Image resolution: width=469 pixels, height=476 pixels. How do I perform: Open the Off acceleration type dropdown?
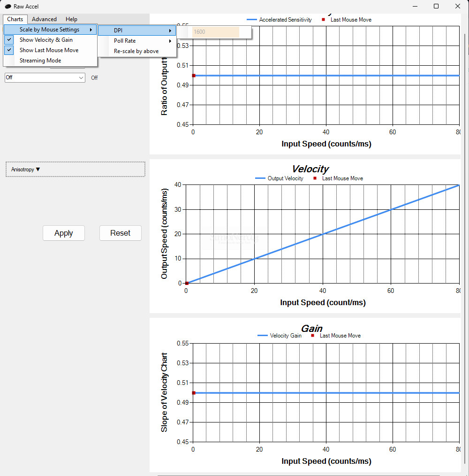coord(45,77)
